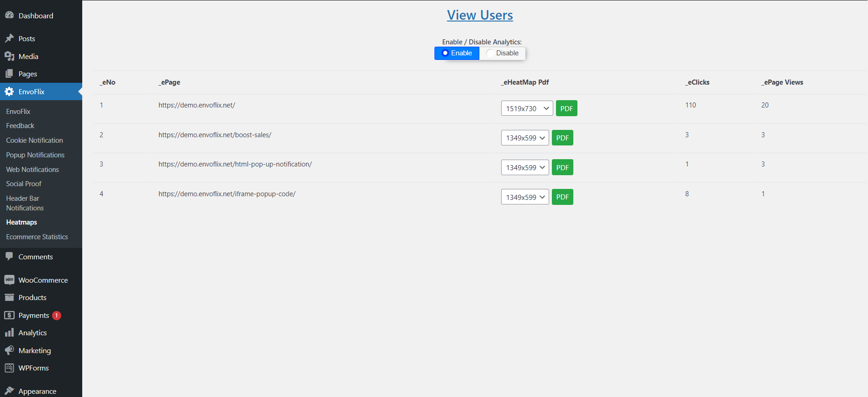Download PDF for demo.envoflix.net homepage
The height and width of the screenshot is (397, 868).
[x=566, y=108]
